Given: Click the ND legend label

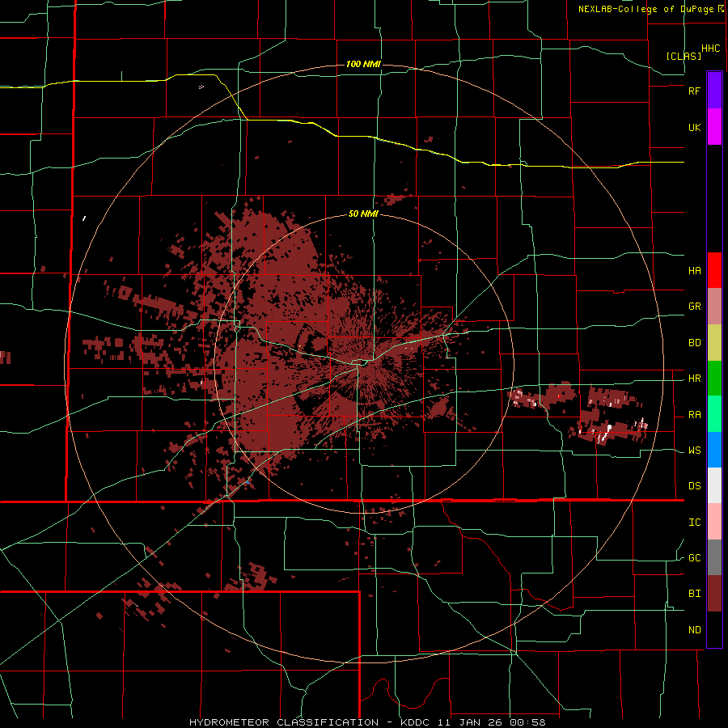Looking at the screenshot, I should [694, 630].
